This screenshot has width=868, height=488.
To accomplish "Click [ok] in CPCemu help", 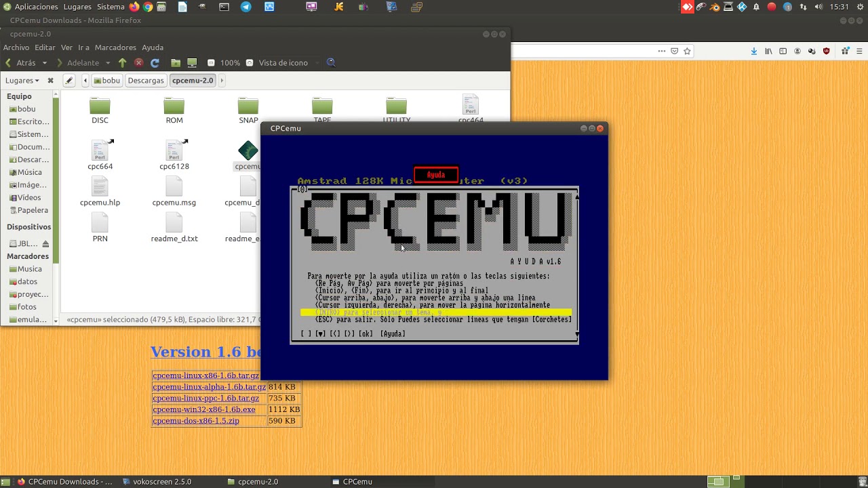I will click(x=366, y=333).
